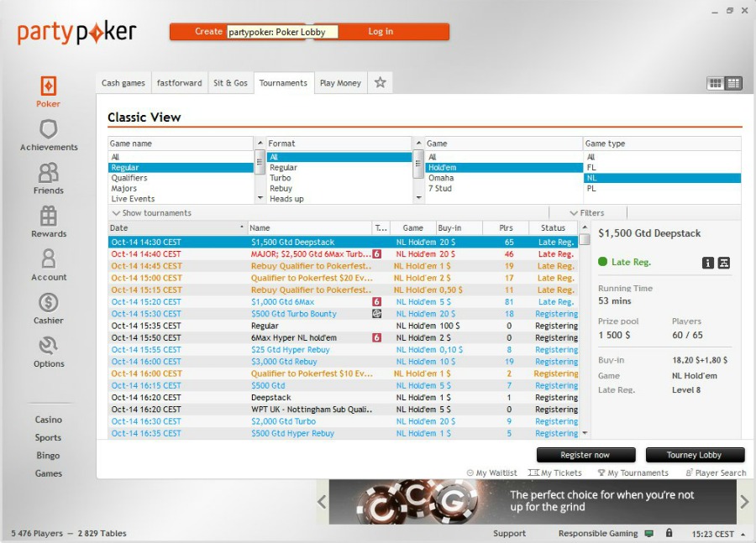Click the tournament structure icon beside info
Viewport: 756px width, 543px height.
coord(724,263)
